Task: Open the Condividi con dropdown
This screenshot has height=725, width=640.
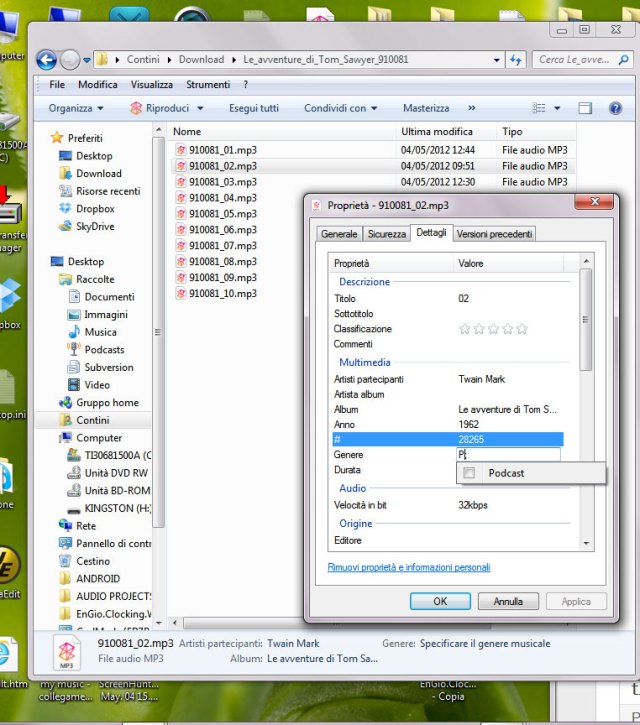Action: [x=340, y=108]
